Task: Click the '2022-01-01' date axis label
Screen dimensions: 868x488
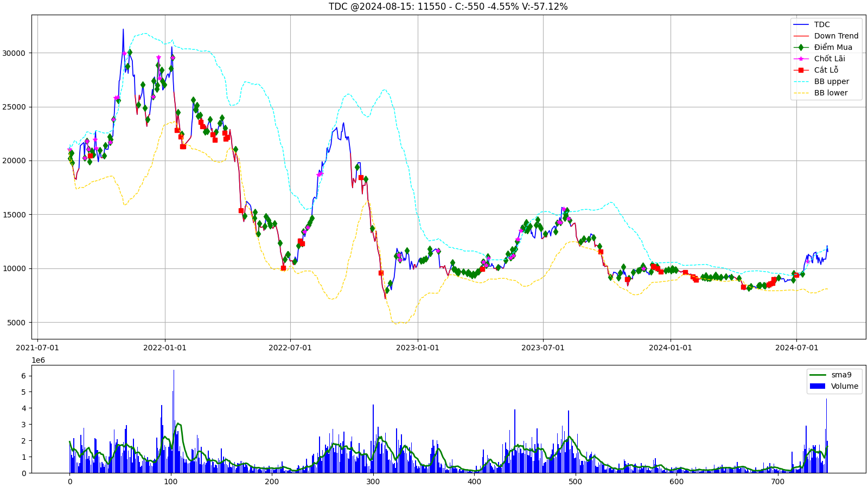Action: pyautogui.click(x=165, y=348)
